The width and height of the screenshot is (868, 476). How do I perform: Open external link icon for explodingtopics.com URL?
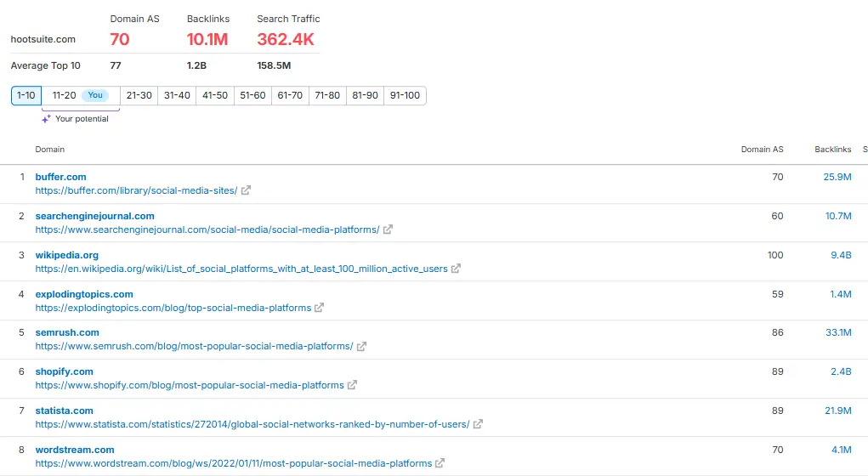(x=320, y=308)
